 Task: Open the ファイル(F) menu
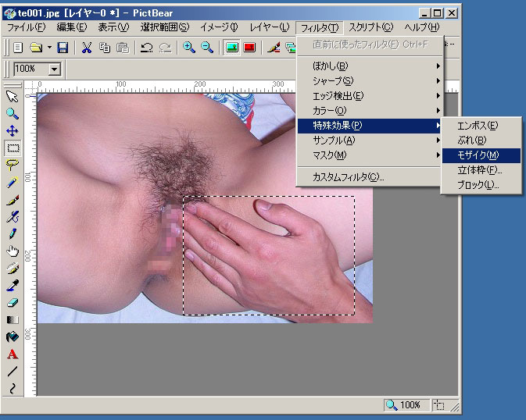(26, 27)
